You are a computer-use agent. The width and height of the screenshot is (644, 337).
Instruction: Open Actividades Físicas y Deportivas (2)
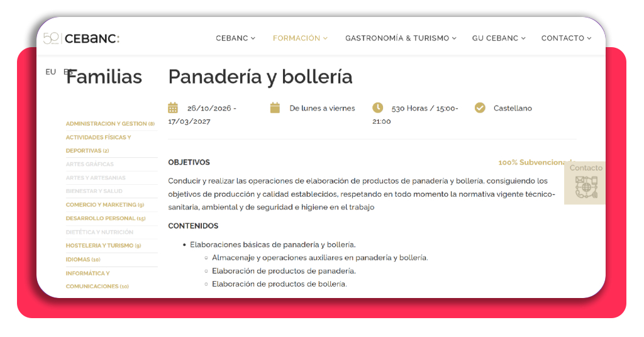pyautogui.click(x=99, y=144)
